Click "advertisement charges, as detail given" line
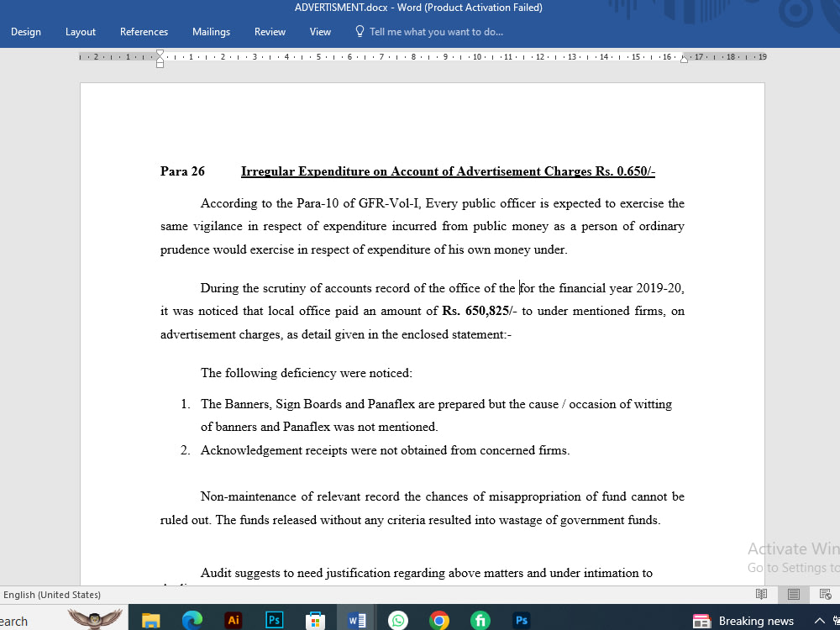 pyautogui.click(x=336, y=335)
